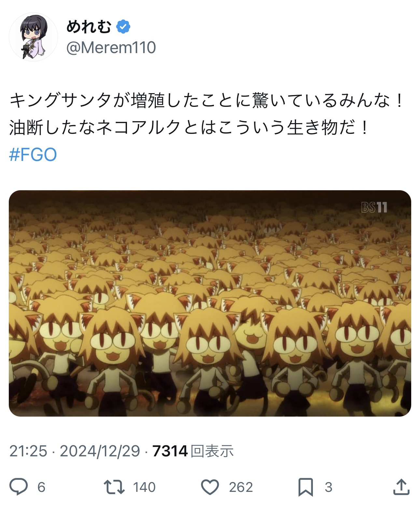Click the display name めれむ
Image resolution: width=420 pixels, height=514 pixels.
(89, 27)
